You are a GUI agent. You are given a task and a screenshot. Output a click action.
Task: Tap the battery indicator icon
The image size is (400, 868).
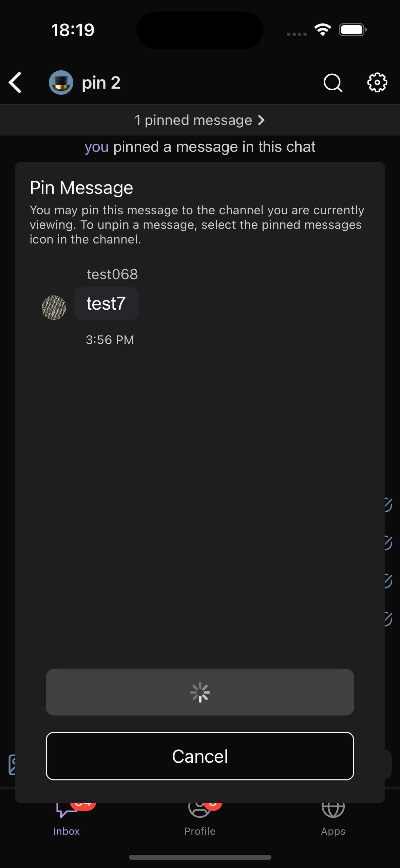tap(353, 30)
